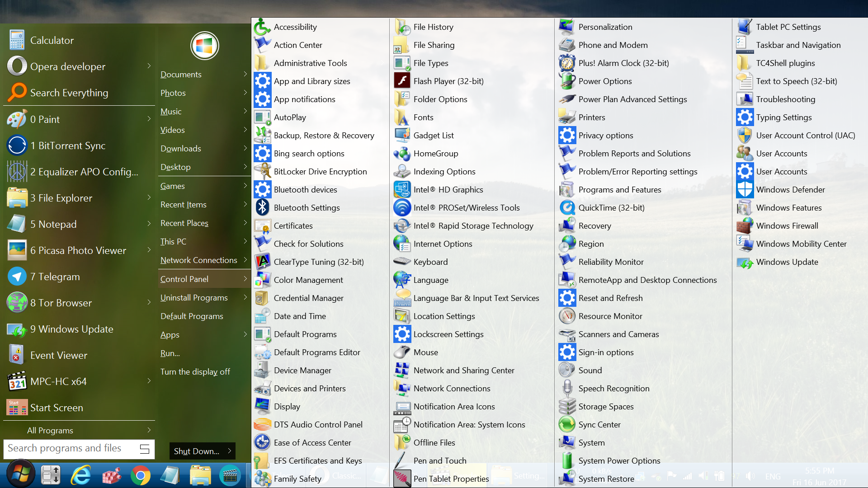Open the Recent Items menu entry
Screen dimensions: 868x488
[x=184, y=205]
